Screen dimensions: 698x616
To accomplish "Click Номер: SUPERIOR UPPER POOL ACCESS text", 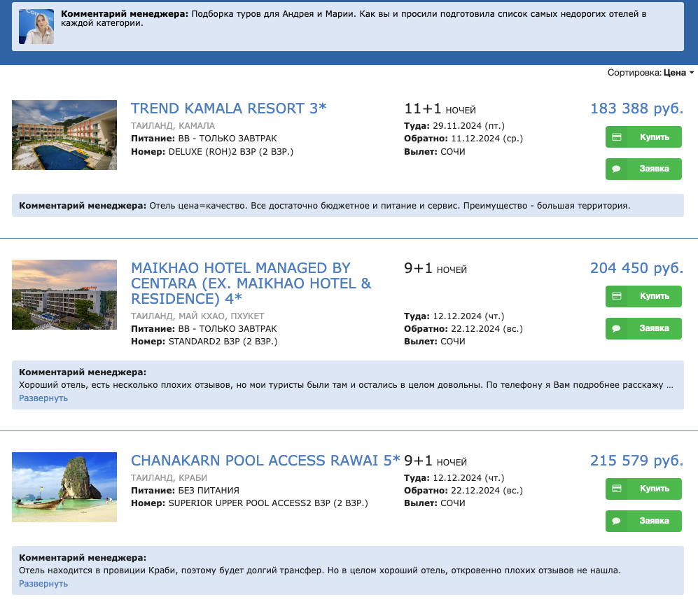I will pyautogui.click(x=249, y=503).
